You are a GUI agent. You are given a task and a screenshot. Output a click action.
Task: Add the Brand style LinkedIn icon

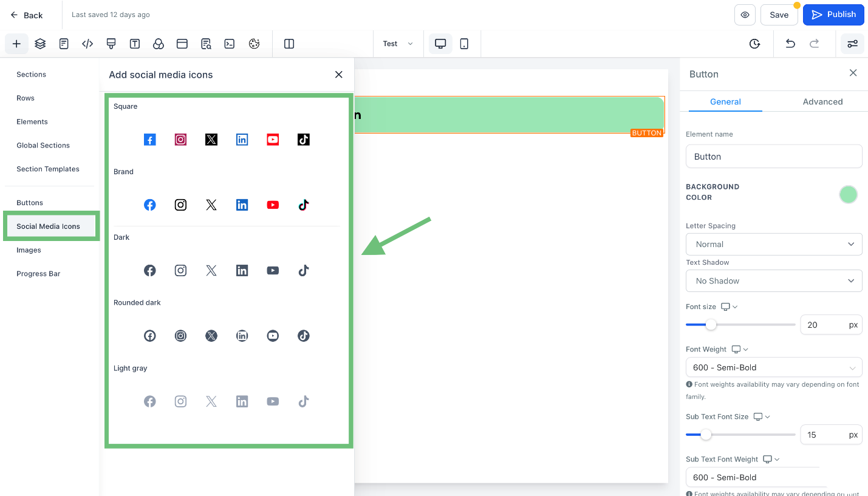pos(242,205)
